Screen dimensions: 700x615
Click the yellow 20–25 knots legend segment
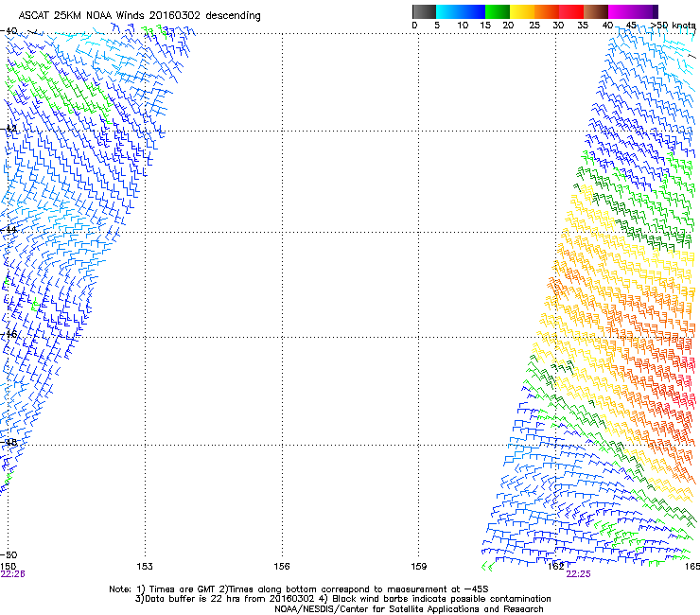[x=522, y=11]
